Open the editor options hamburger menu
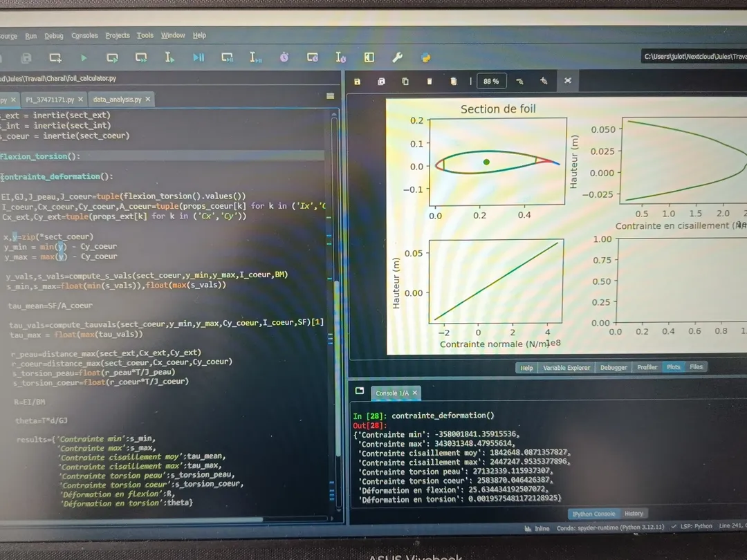 point(330,96)
